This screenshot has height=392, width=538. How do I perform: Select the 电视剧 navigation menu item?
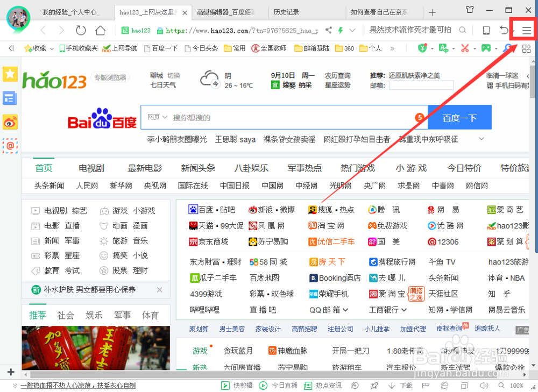point(90,167)
